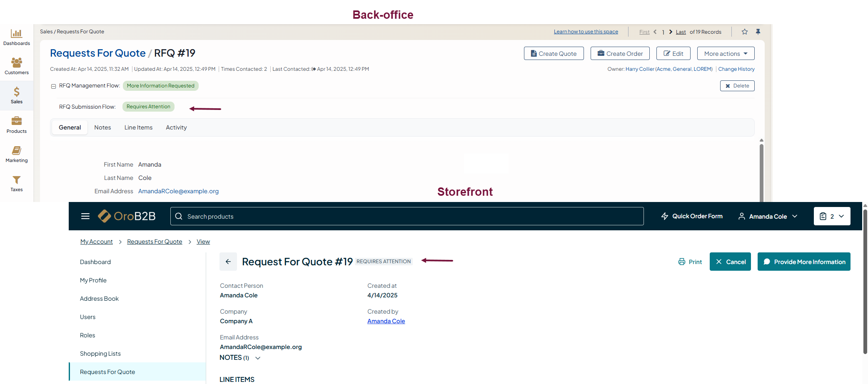Click 'More Information Requested' status badge

161,86
